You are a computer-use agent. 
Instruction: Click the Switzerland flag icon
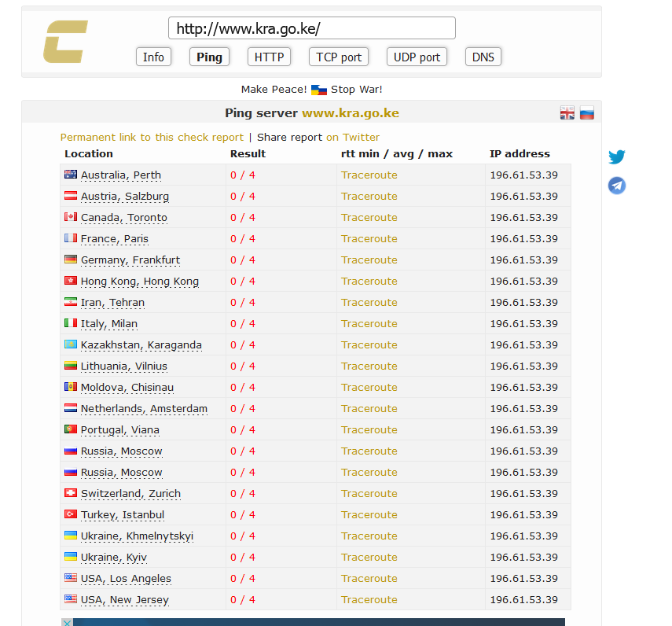click(71, 492)
